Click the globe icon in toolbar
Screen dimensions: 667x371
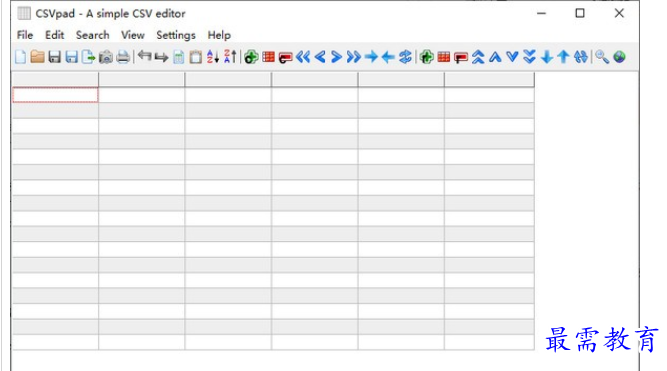(x=619, y=57)
